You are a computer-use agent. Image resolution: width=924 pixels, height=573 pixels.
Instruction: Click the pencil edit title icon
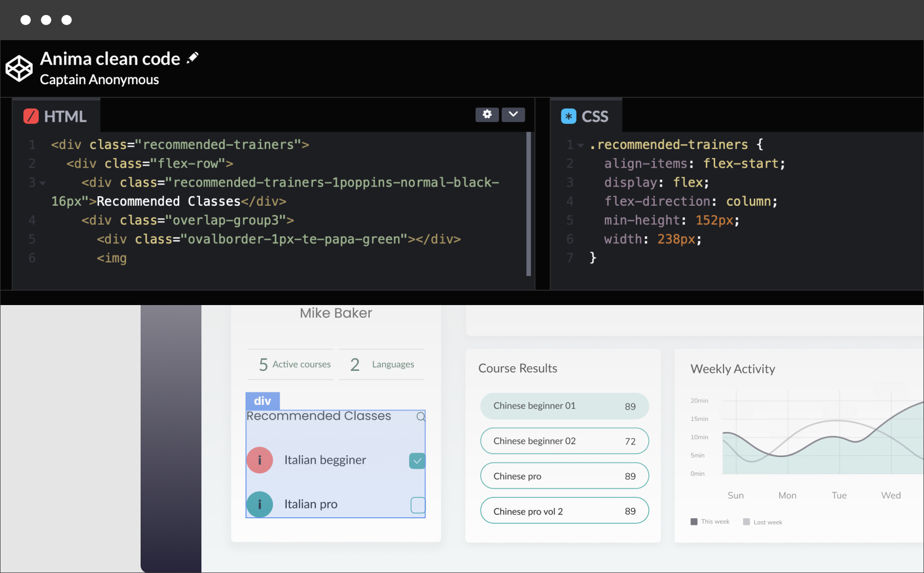[x=193, y=58]
